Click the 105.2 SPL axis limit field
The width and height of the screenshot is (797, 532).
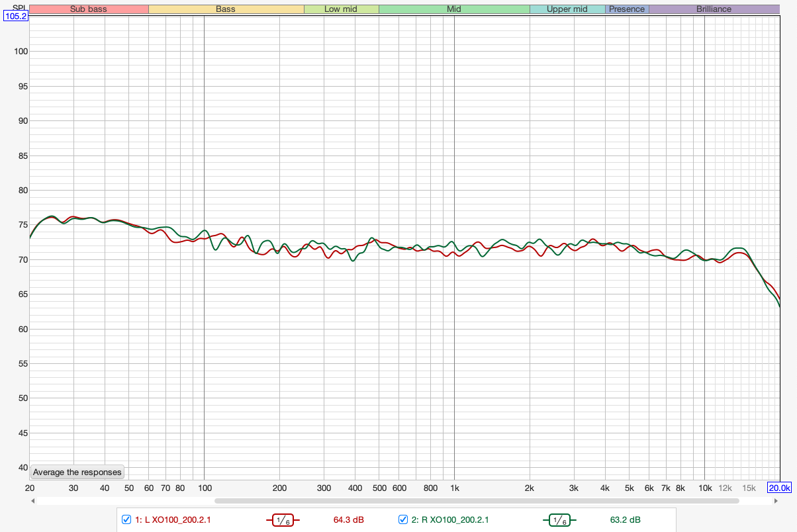click(x=16, y=17)
